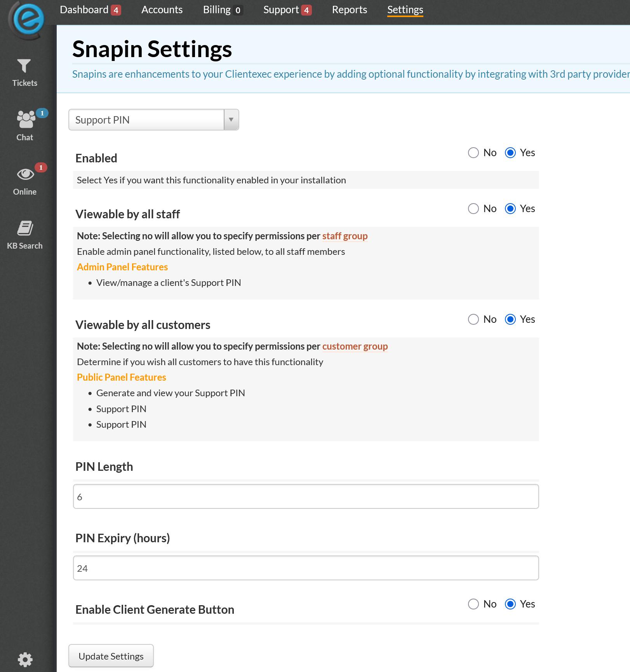The image size is (630, 672).
Task: Choose Yes for Enable Client Generate Button
Action: pos(510,604)
